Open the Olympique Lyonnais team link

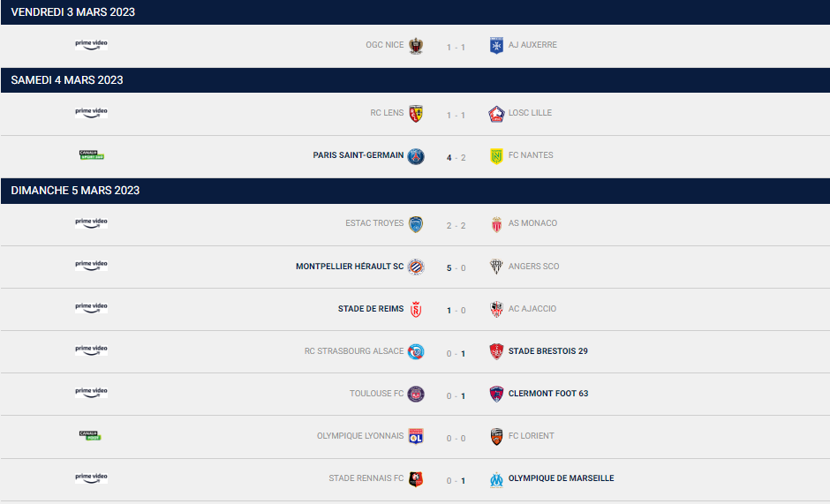click(360, 436)
